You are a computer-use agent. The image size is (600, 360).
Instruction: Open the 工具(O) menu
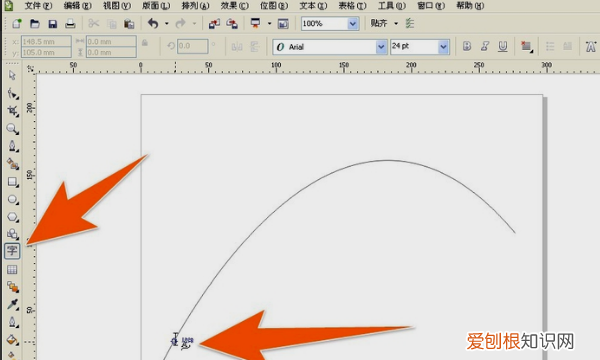tap(392, 6)
